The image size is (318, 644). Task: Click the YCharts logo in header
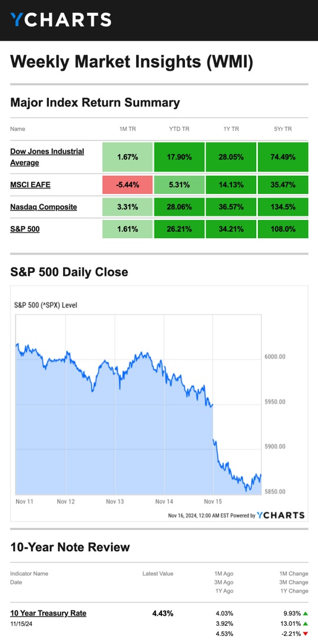[x=61, y=20]
